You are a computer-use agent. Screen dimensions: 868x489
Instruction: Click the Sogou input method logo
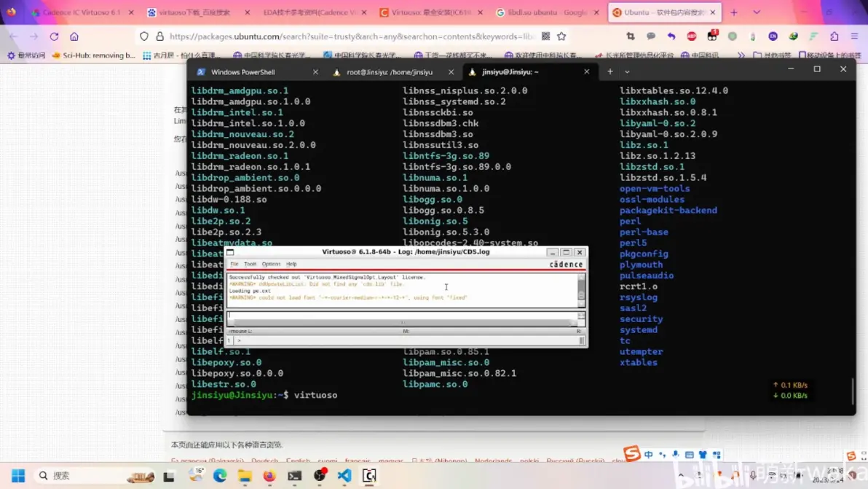tap(631, 453)
